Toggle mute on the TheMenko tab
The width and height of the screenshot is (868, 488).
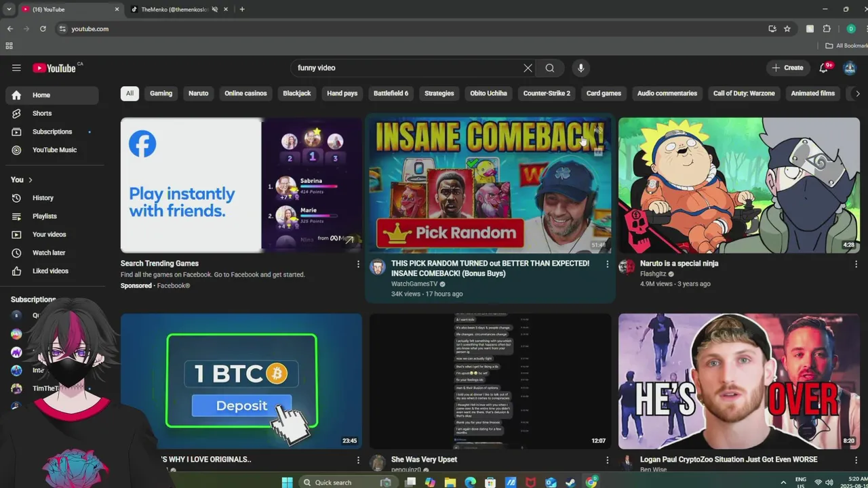click(215, 9)
